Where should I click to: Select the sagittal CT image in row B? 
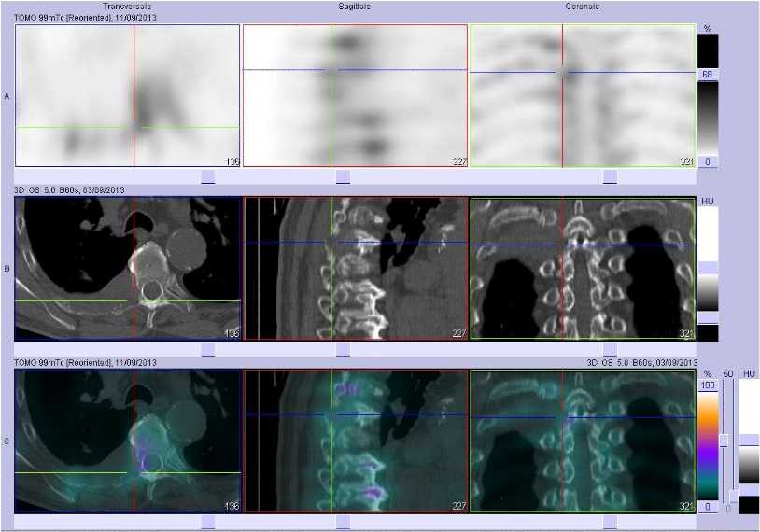click(355, 268)
